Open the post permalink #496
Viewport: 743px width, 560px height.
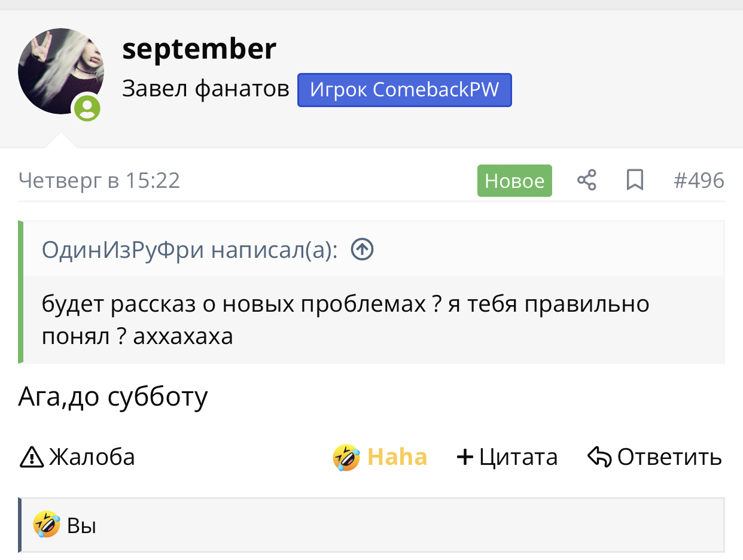point(699,180)
